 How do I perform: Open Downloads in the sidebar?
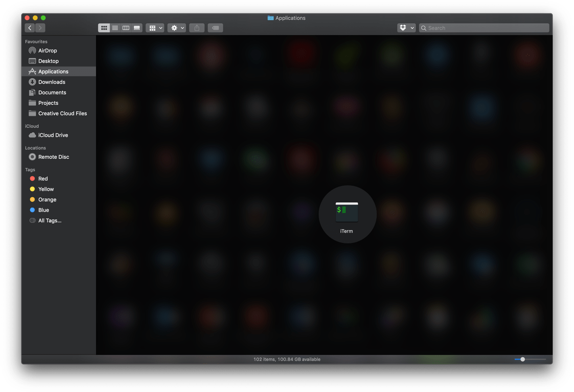[x=58, y=82]
